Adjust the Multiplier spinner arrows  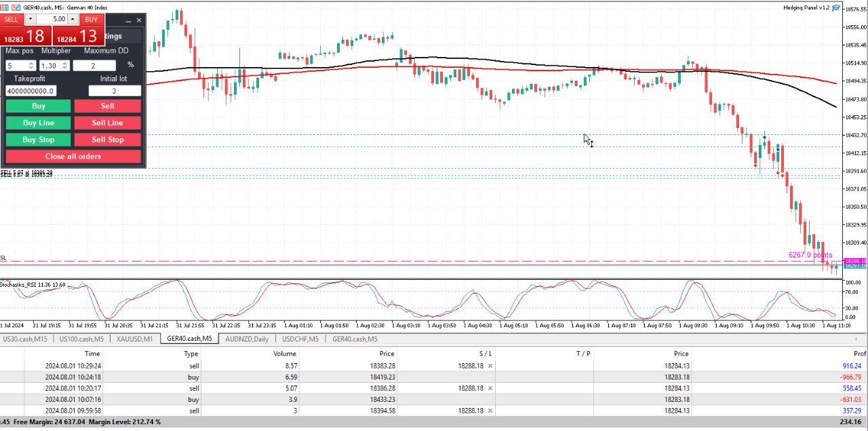point(64,66)
